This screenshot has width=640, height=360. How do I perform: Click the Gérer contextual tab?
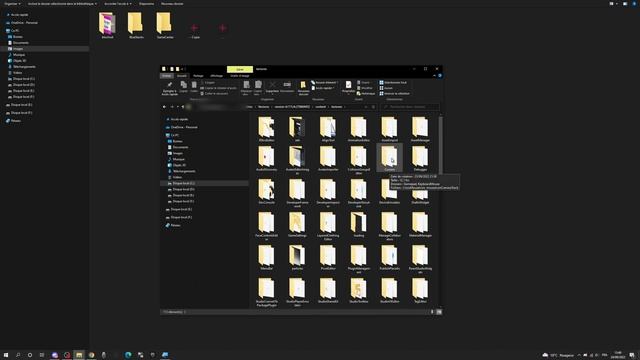(240, 69)
